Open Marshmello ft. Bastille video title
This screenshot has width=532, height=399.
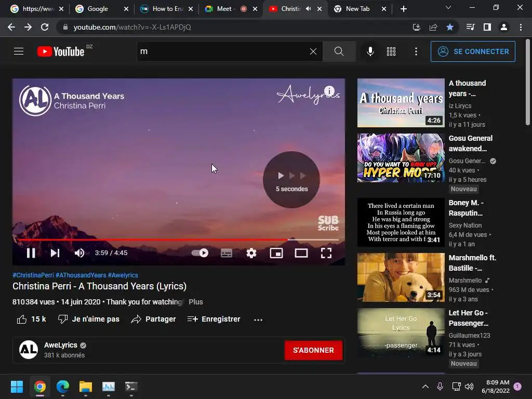click(x=472, y=263)
